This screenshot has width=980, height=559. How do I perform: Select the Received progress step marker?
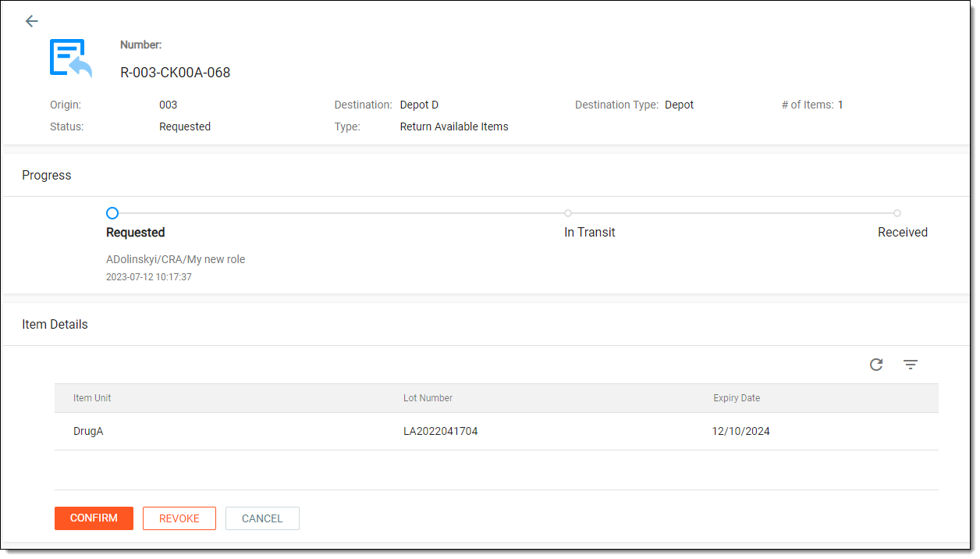[x=897, y=213]
